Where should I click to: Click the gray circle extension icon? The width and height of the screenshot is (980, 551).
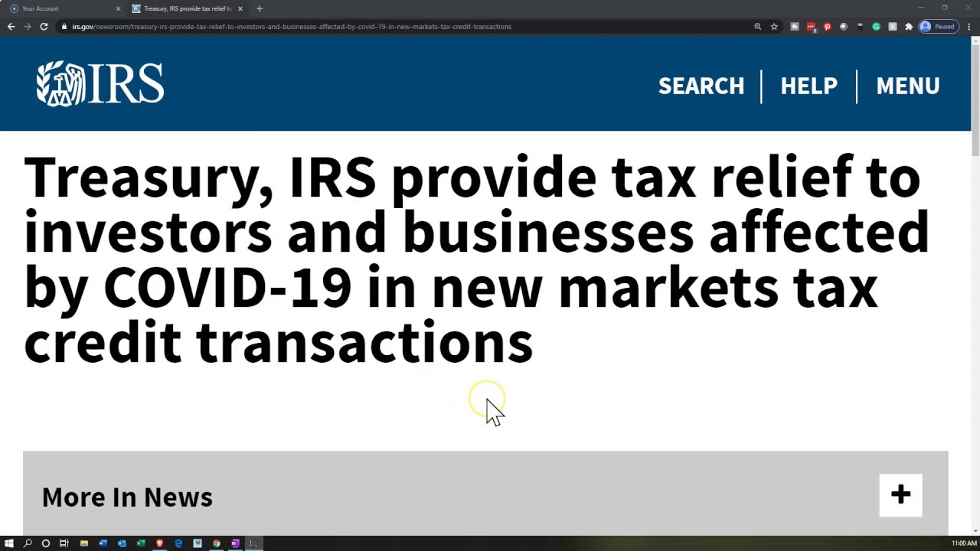(844, 27)
